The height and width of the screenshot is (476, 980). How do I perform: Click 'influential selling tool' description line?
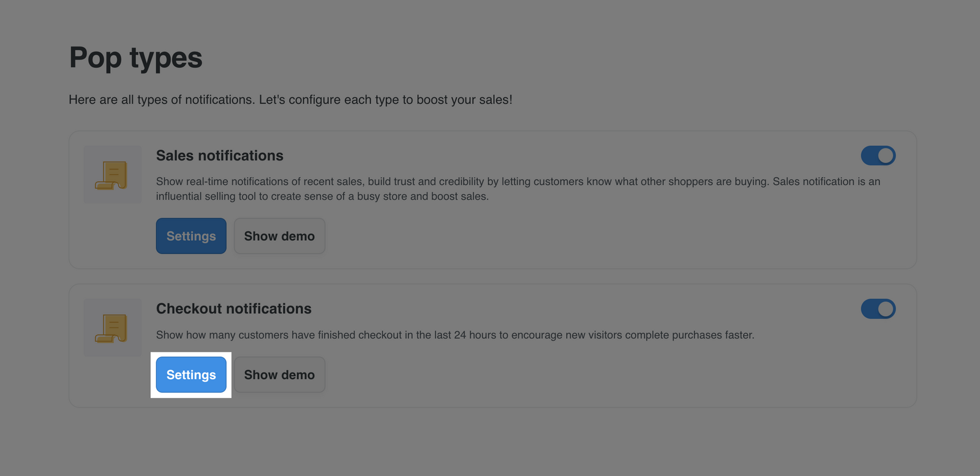[x=322, y=196]
